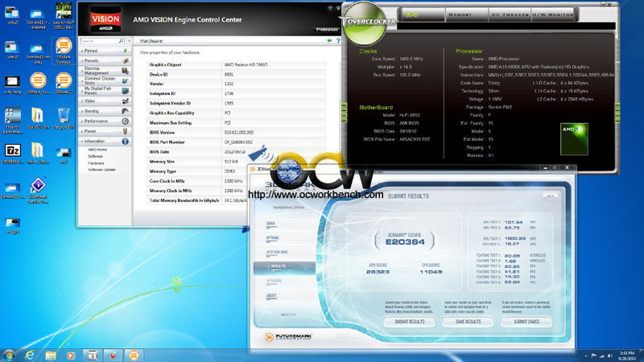Collapse the AMD sidebar with double-arrow button

(130, 41)
